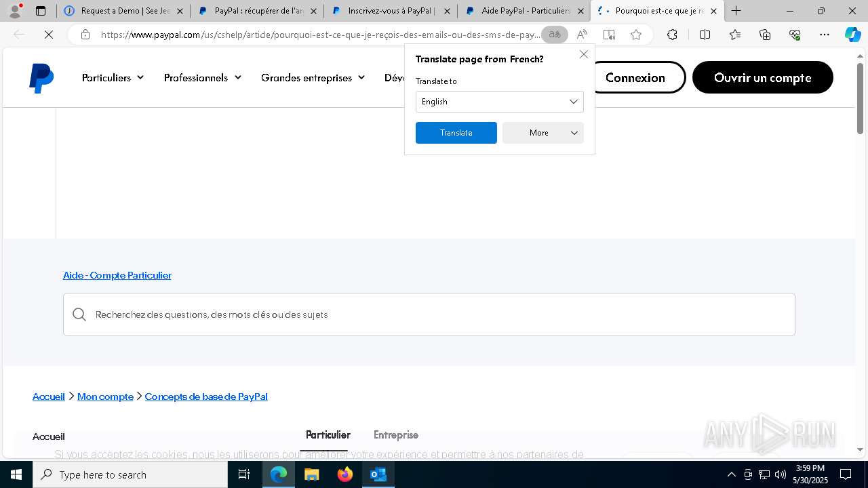Open tab actions menu icon
Screen dimensions: 868x488
click(x=41, y=11)
